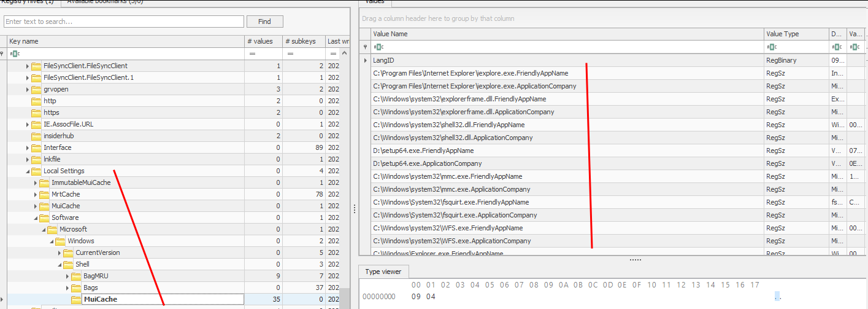Viewport: 868px width, 309px height.
Task: Open Value Name filter operator icon
Action: (378, 47)
